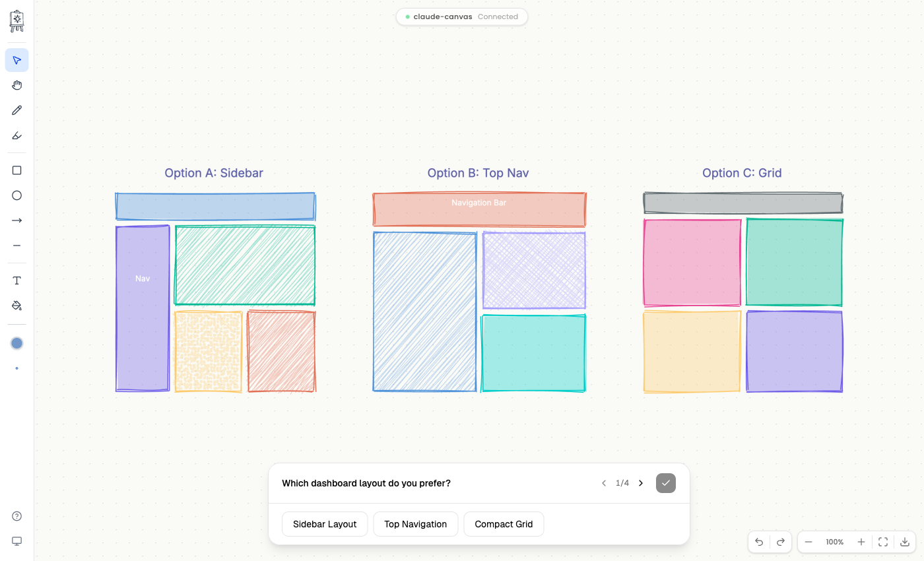This screenshot has width=924, height=561.
Task: Export the canvas with the download icon
Action: [x=904, y=541]
